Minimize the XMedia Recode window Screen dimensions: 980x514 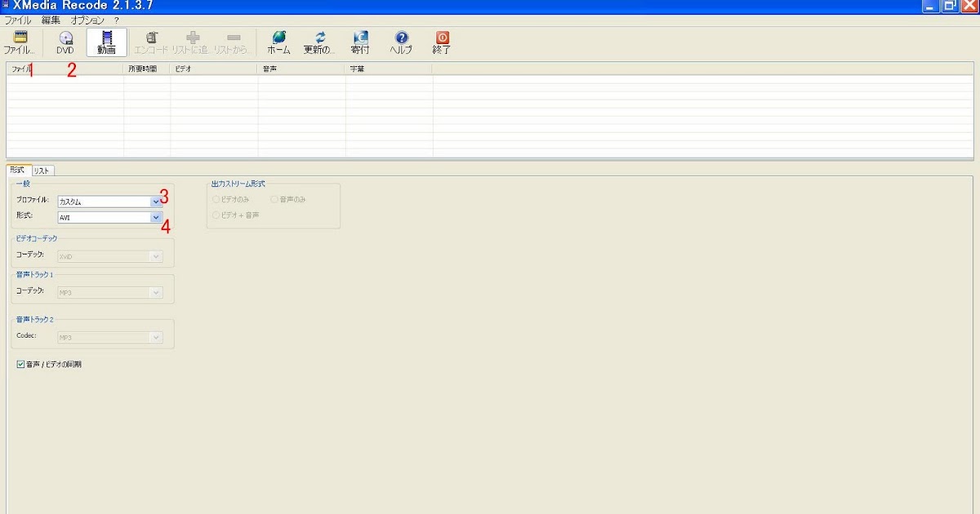931,6
